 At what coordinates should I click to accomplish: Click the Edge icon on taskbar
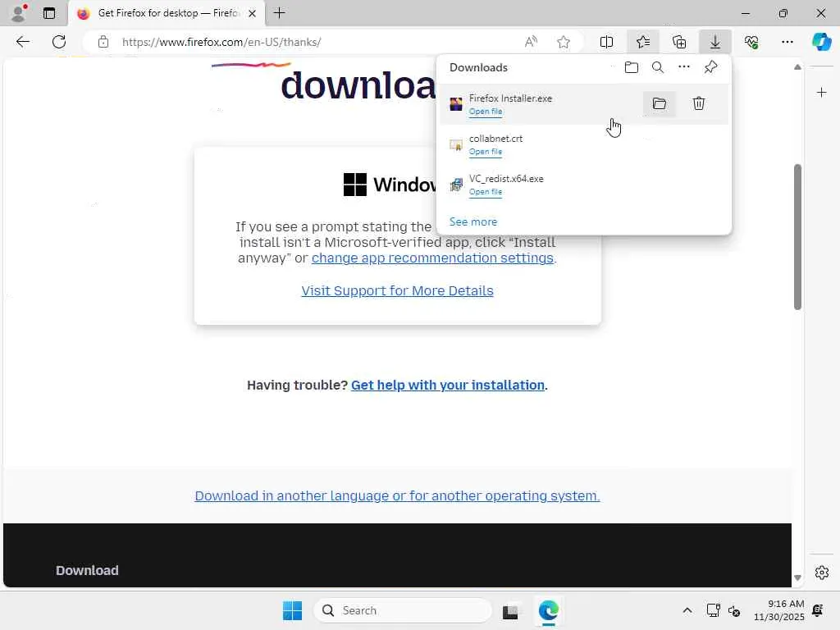click(549, 610)
